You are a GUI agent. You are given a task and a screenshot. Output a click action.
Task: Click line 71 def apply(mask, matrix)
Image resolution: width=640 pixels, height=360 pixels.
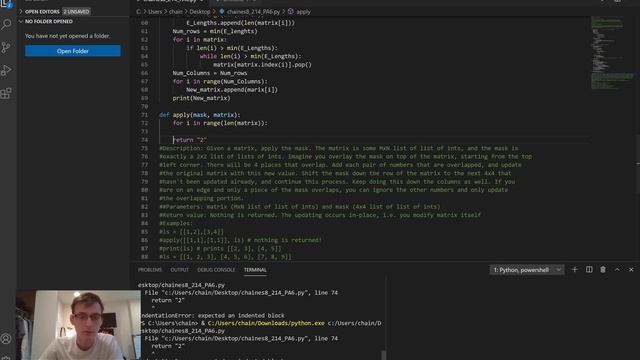pos(200,115)
